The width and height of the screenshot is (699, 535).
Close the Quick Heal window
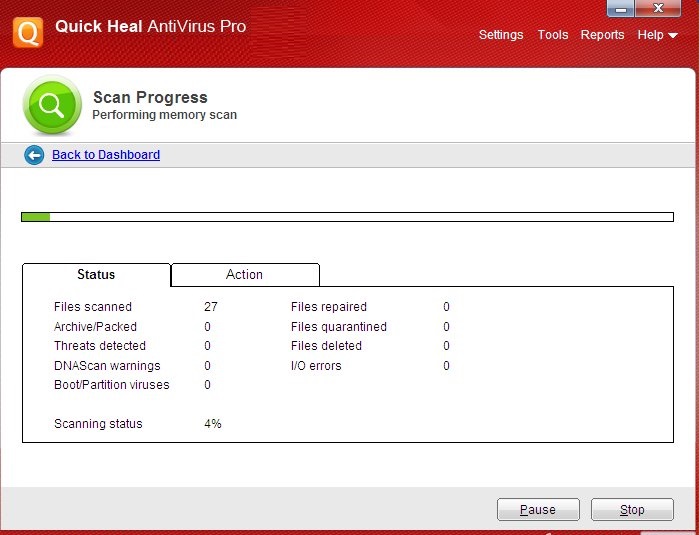point(658,8)
